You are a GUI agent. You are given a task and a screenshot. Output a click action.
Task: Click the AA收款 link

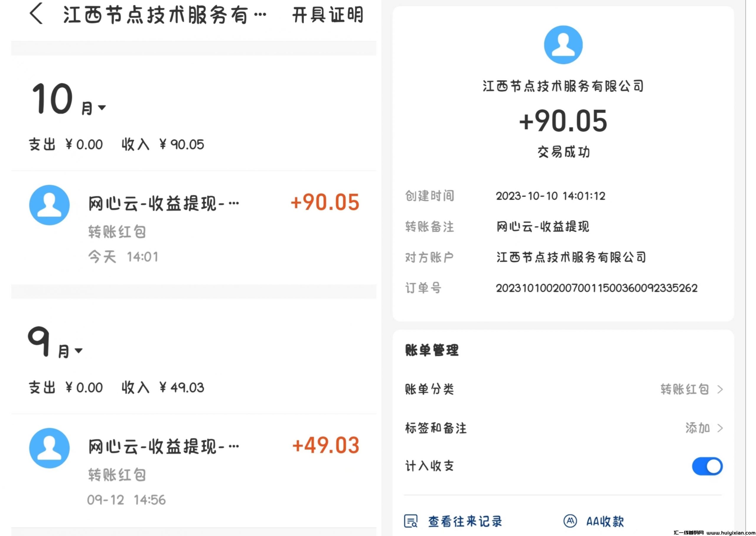pyautogui.click(x=605, y=522)
